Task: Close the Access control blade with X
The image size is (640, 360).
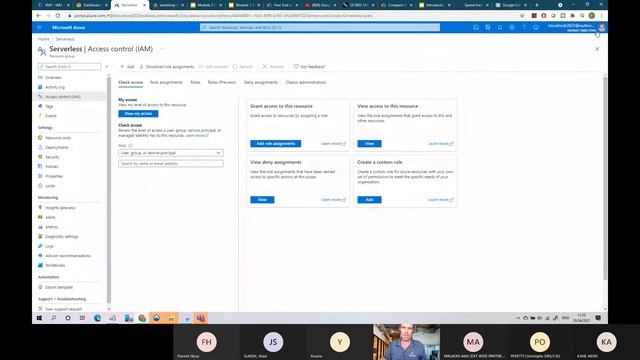Action: point(597,49)
